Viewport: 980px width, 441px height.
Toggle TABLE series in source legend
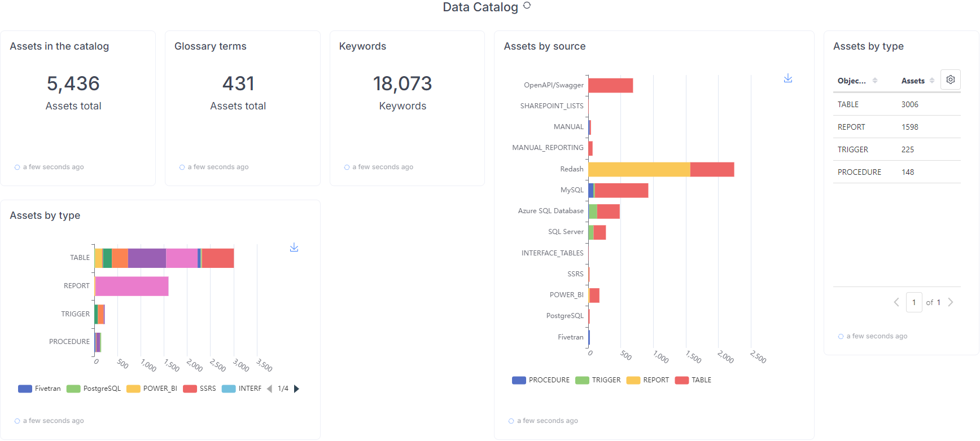693,380
